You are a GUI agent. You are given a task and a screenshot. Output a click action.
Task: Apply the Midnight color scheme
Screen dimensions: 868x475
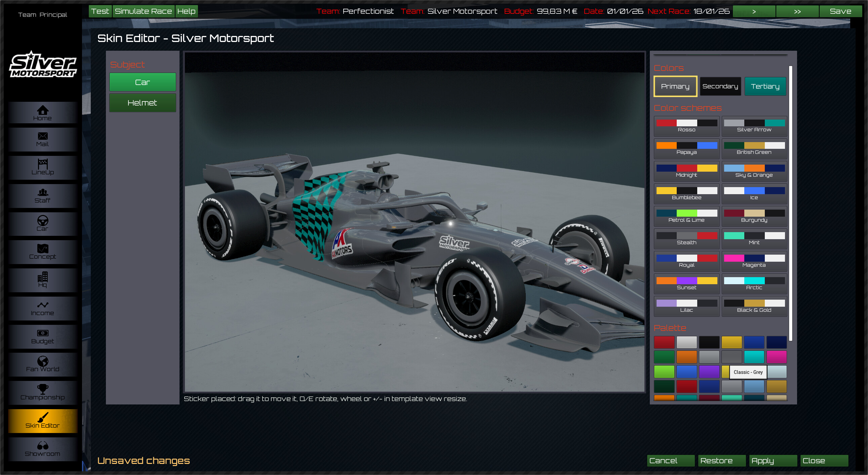[686, 171]
